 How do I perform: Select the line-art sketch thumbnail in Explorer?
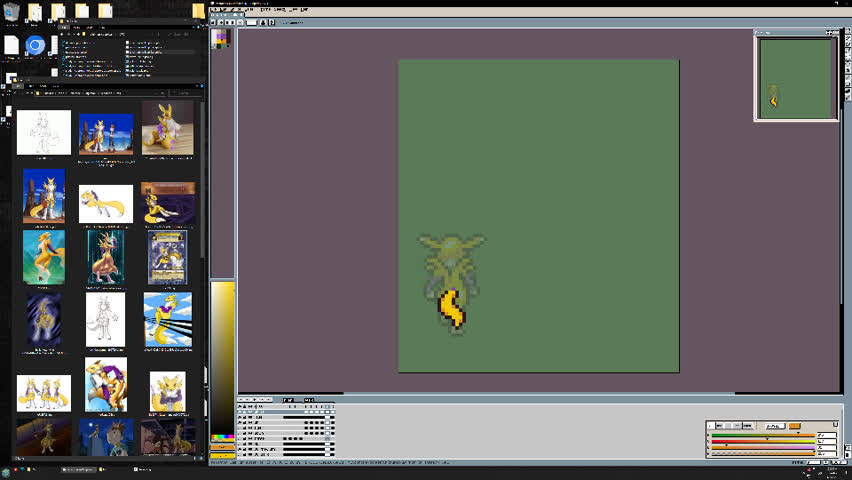44,132
